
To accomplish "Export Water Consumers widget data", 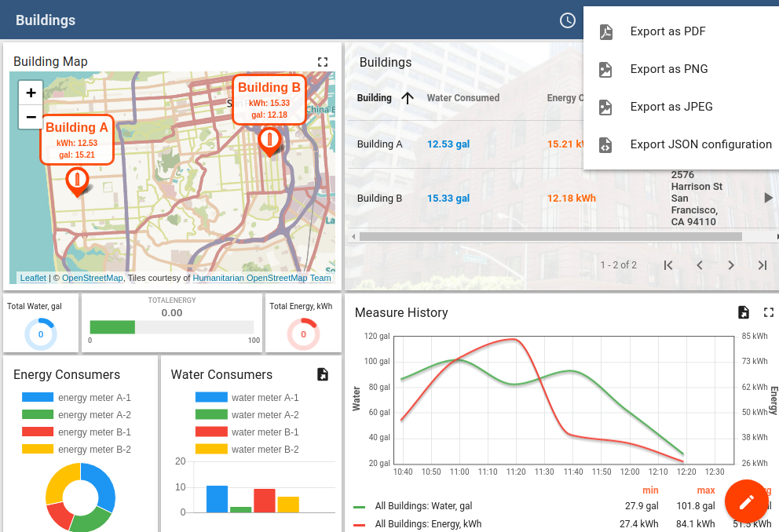I will click(322, 374).
